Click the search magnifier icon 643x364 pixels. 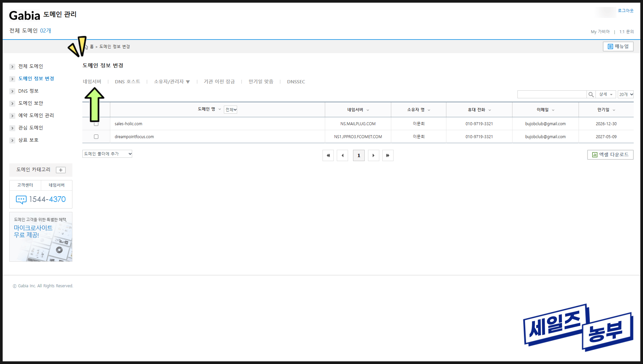pyautogui.click(x=591, y=95)
